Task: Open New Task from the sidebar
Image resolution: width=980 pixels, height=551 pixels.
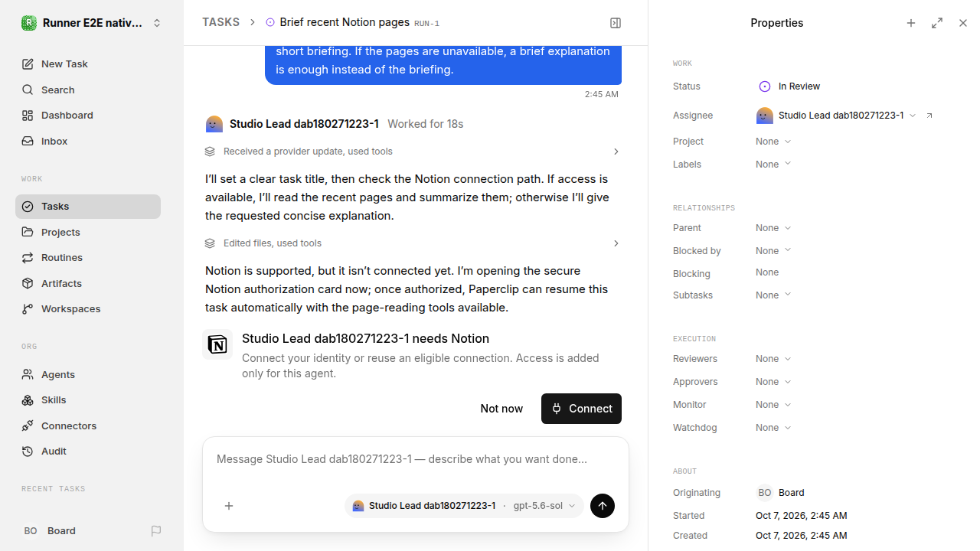Action: coord(88,64)
